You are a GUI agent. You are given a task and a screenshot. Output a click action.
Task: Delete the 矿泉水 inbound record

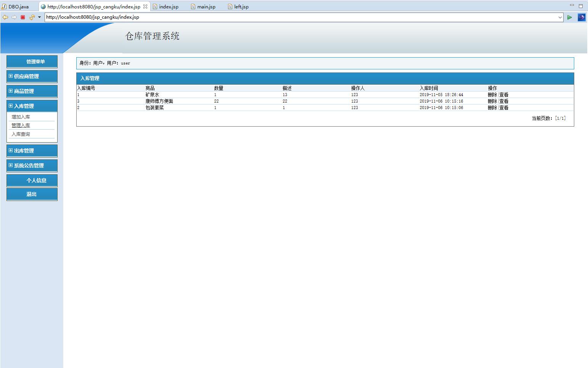tap(492, 95)
